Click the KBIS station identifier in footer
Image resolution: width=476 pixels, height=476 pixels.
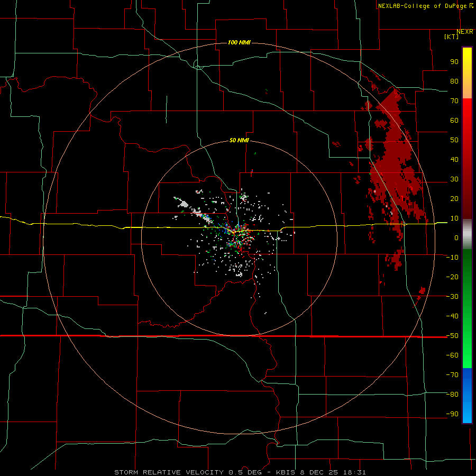(286, 472)
